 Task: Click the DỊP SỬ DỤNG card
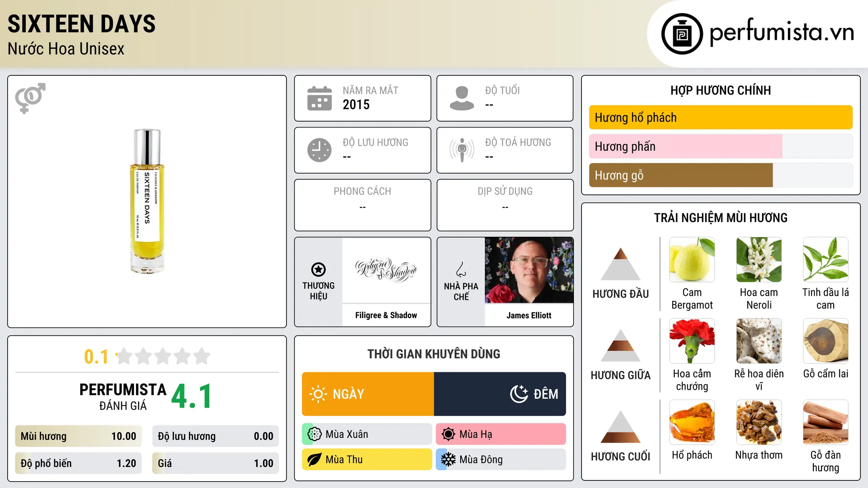[505, 205]
